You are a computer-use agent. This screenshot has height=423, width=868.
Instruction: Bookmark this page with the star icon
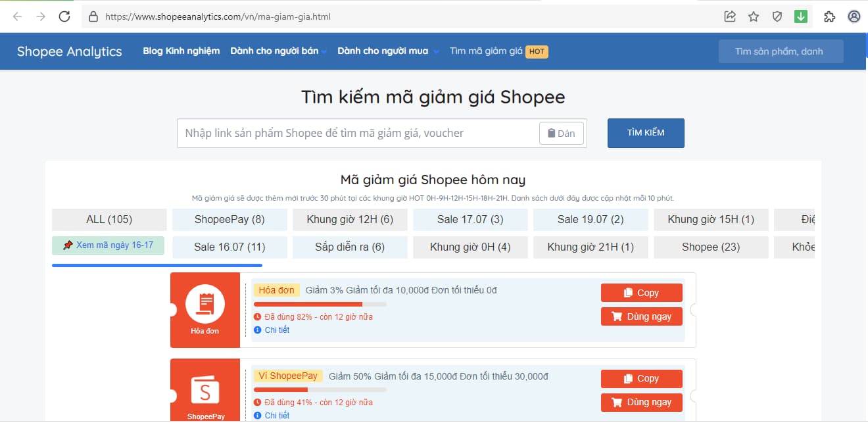click(x=754, y=16)
